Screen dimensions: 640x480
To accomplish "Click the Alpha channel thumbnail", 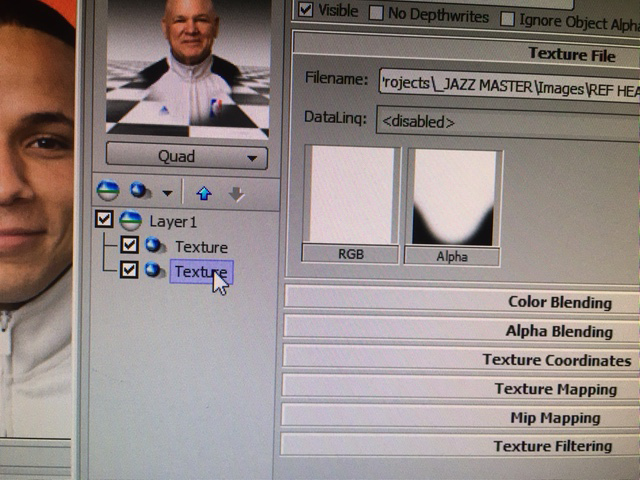I will [x=454, y=198].
